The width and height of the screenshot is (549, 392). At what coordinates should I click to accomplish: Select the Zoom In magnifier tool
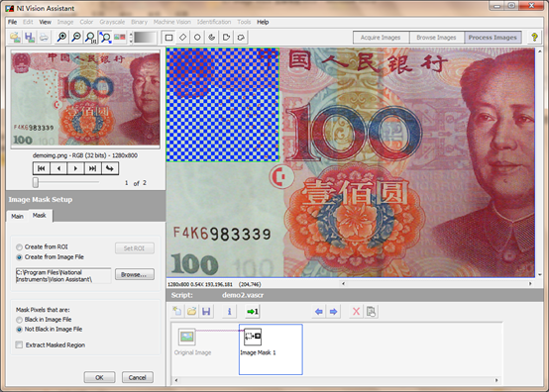pyautogui.click(x=62, y=37)
